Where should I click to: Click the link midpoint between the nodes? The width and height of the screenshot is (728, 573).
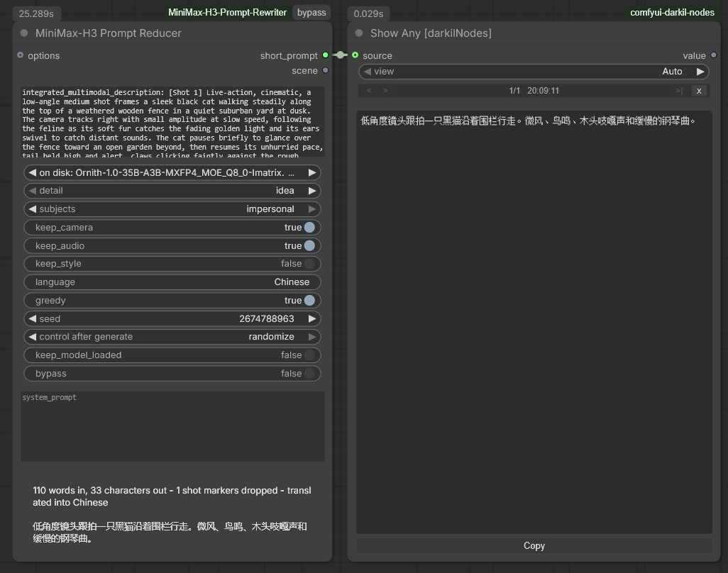tap(341, 55)
